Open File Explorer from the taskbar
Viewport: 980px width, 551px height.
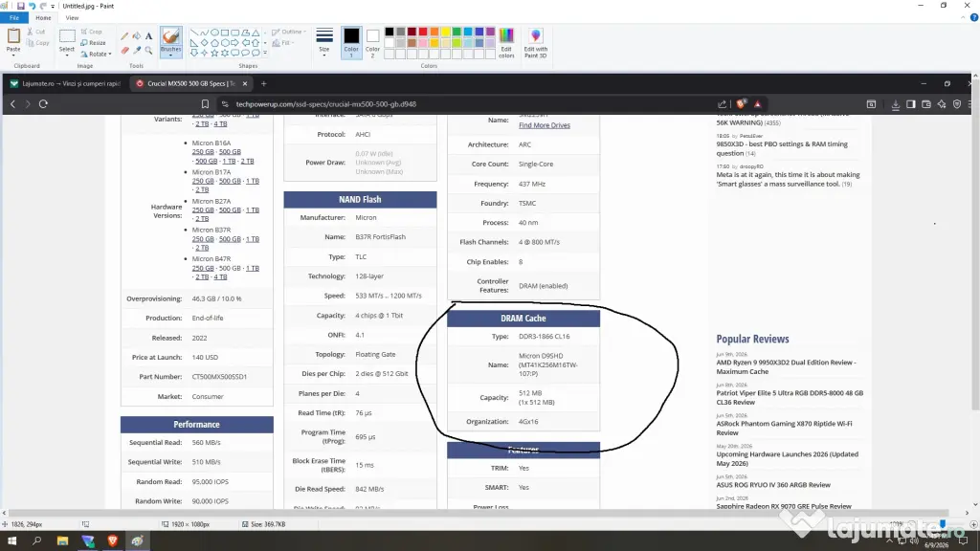62,541
